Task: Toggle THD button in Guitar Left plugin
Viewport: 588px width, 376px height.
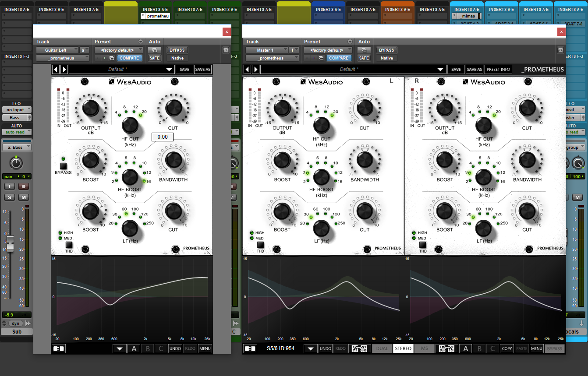Action: click(x=69, y=245)
